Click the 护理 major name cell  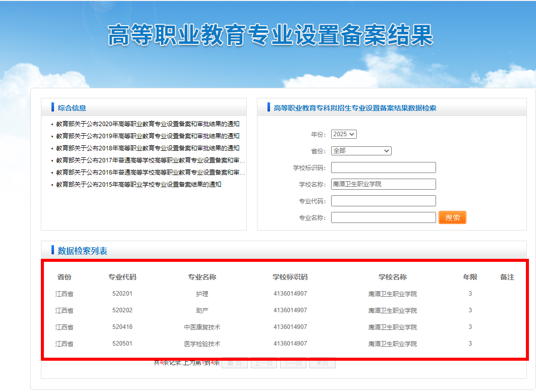[x=202, y=294]
